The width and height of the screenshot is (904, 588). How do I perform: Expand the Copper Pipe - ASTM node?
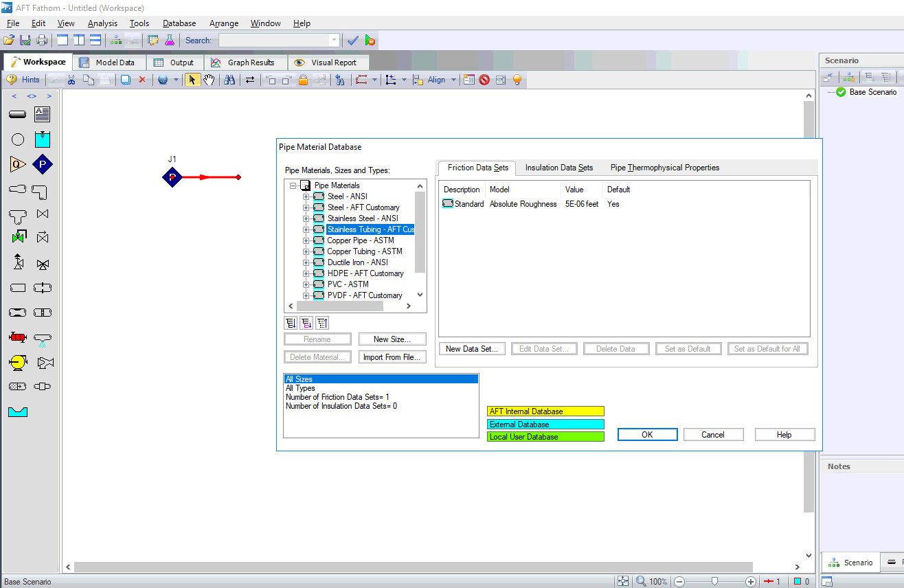[x=306, y=240]
